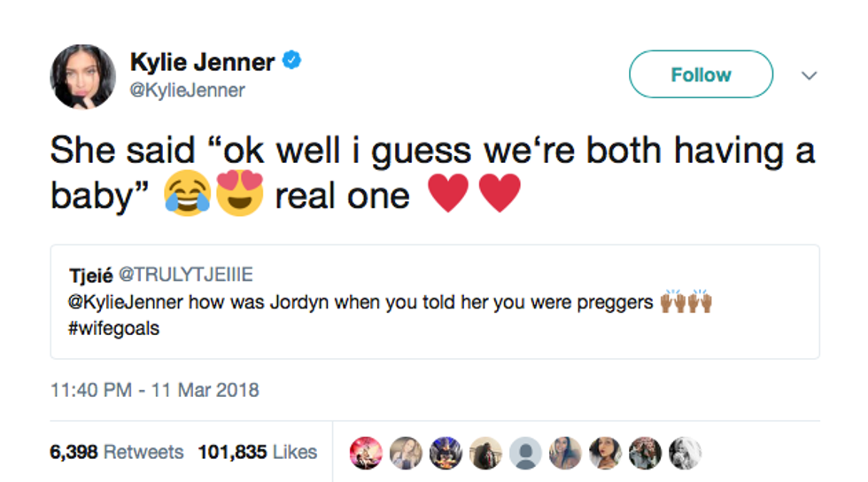Click the fourth liker avatar, left of silhouette
Viewport: 868px width, 482px height.
486,453
